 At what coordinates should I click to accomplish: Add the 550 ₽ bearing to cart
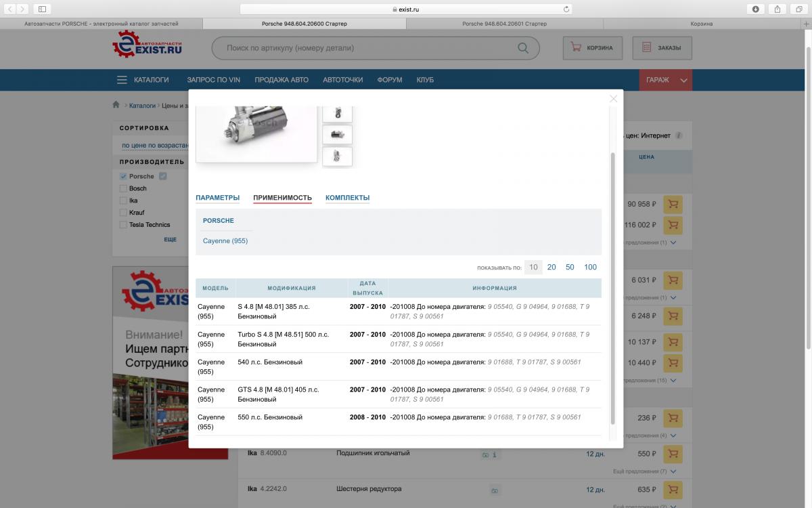pos(673,454)
